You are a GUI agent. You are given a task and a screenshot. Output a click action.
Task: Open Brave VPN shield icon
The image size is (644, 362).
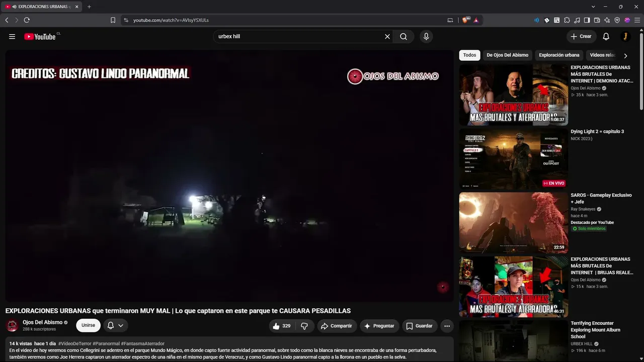pyautogui.click(x=617, y=20)
